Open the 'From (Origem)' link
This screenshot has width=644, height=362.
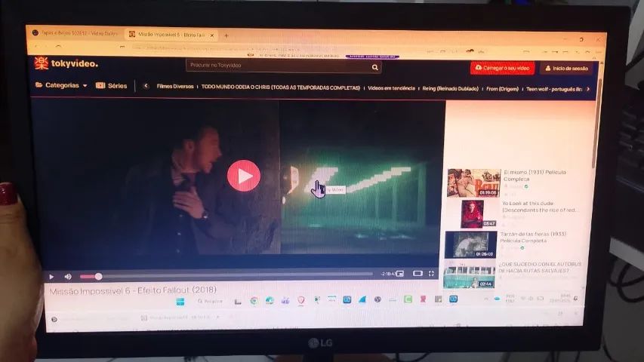tap(502, 89)
